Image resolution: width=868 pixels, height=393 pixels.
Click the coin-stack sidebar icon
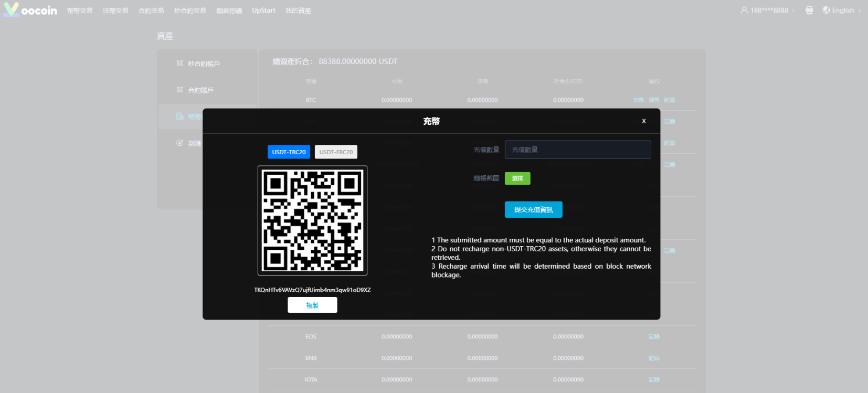pyautogui.click(x=179, y=116)
